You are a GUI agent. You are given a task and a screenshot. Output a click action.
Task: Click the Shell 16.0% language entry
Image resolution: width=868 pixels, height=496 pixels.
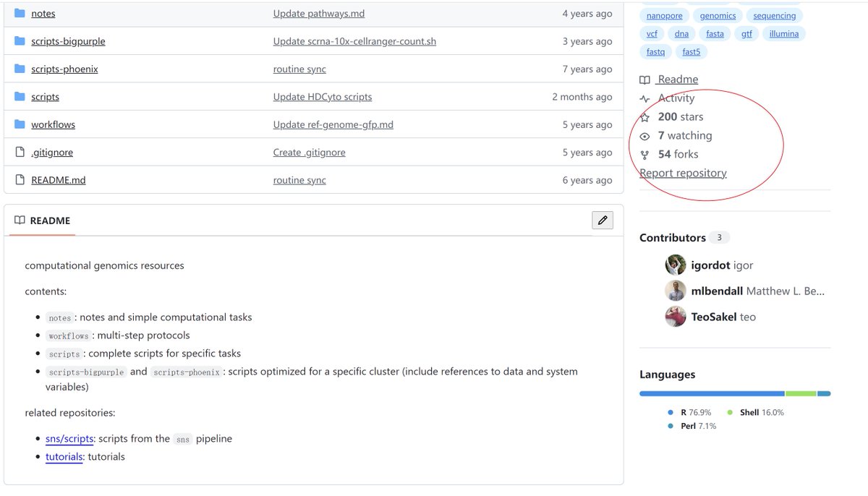pos(755,413)
